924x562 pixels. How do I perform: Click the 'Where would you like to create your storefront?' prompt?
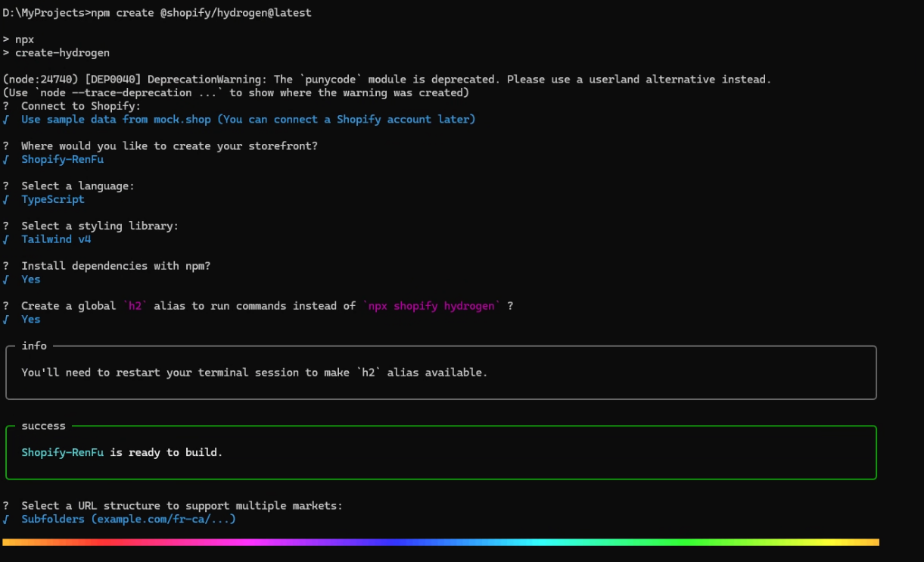point(170,146)
